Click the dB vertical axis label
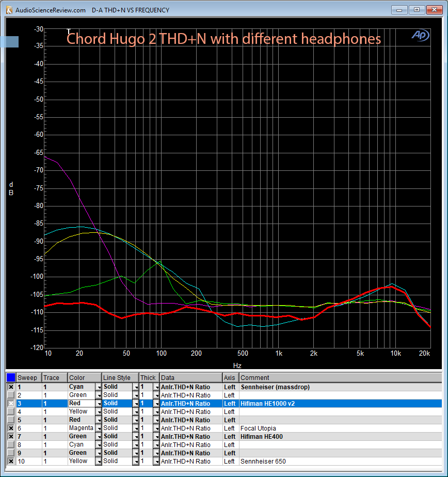 pos(11,188)
